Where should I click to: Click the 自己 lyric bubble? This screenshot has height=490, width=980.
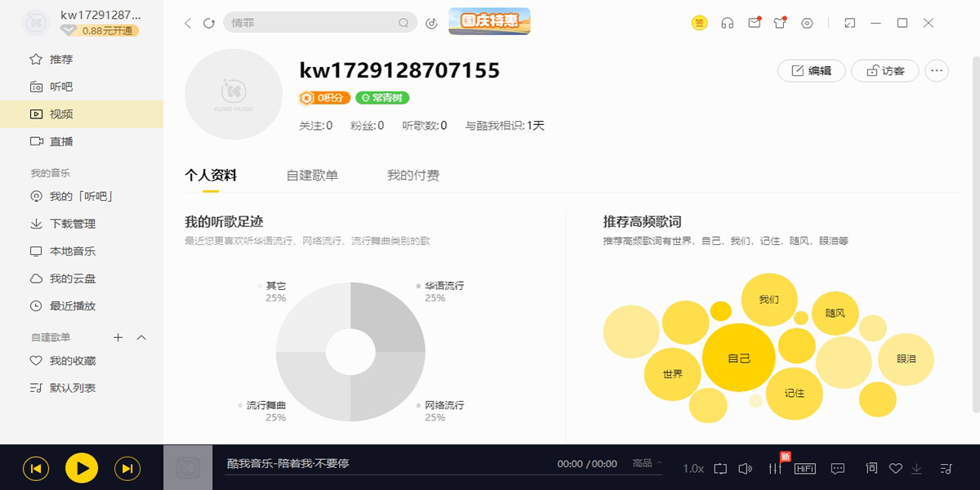point(739,358)
